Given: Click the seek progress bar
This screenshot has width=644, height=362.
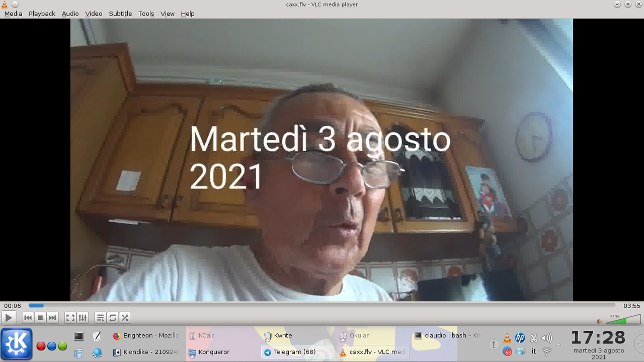Looking at the screenshot, I should pos(322,305).
